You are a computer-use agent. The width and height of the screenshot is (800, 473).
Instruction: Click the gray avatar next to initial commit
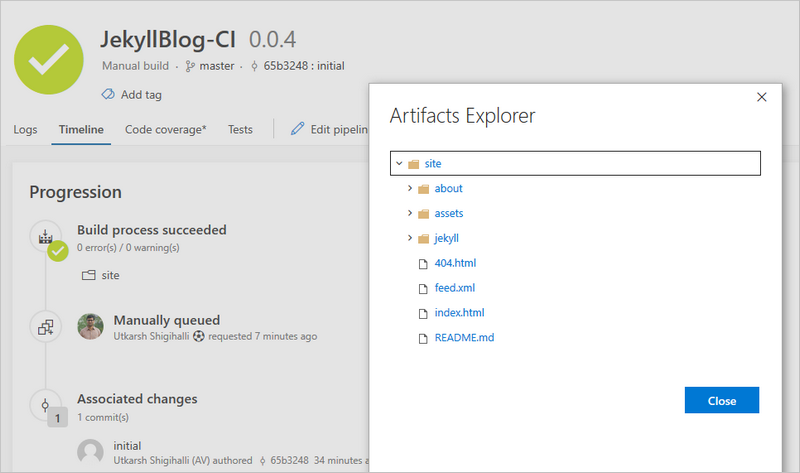click(90, 452)
